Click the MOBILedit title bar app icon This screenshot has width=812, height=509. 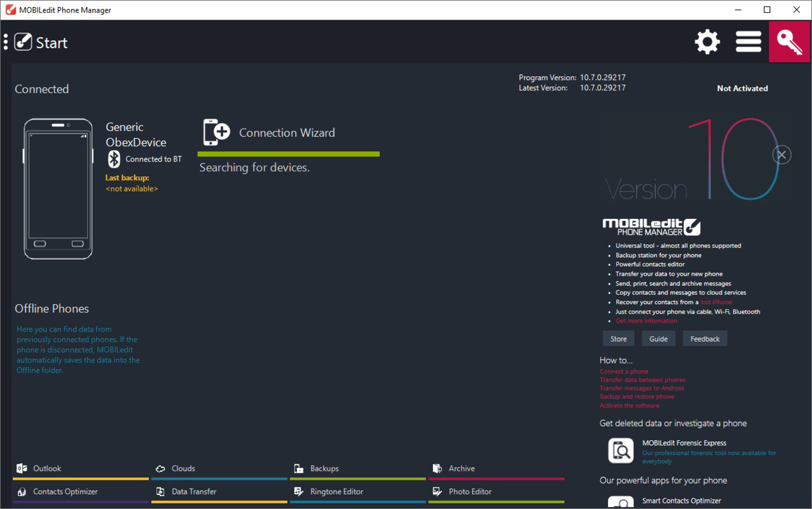(10, 10)
